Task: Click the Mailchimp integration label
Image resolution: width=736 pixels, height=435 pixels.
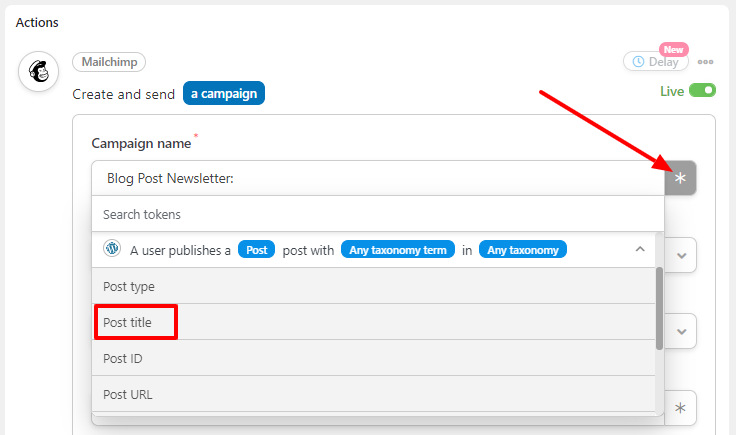Action: tap(109, 62)
